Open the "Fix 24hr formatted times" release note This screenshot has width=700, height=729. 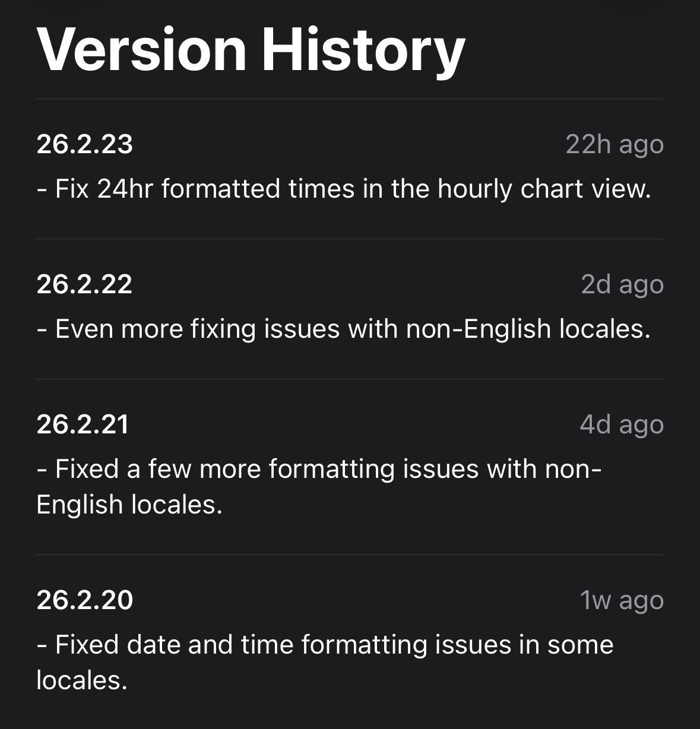click(344, 189)
